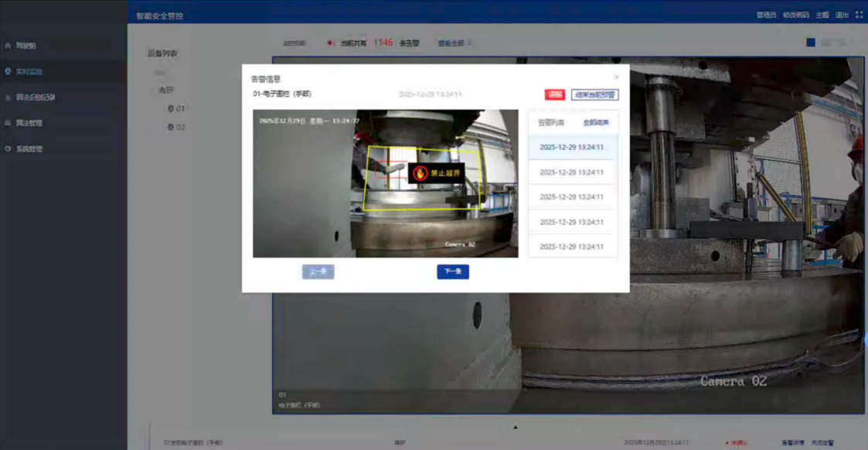
Task: Click 修改密码 in the top bar
Action: (795, 15)
